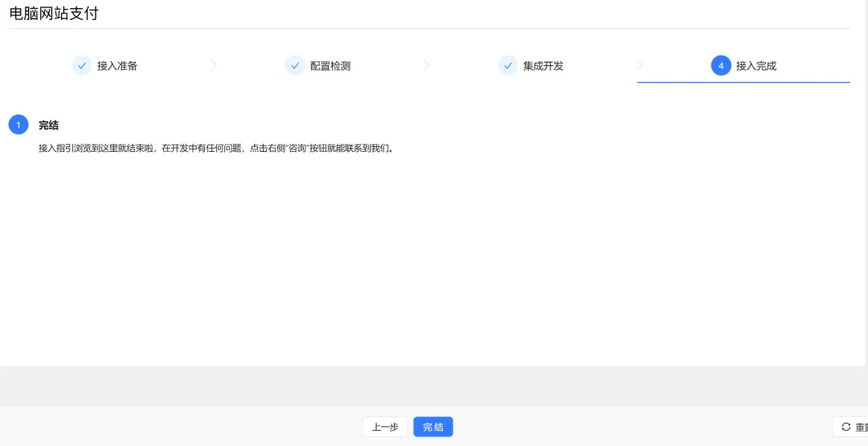This screenshot has width=868, height=446.
Task: Open the 集成开发 step label
Action: 543,66
